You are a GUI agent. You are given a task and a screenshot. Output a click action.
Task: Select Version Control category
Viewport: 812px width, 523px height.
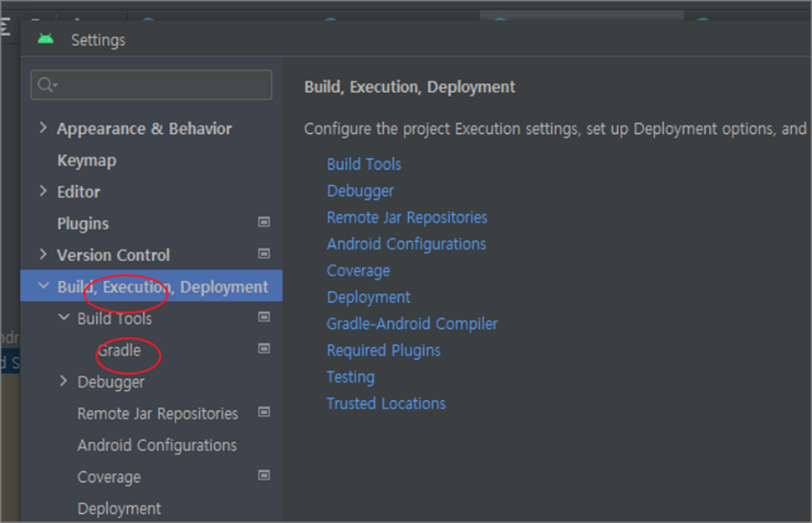113,255
